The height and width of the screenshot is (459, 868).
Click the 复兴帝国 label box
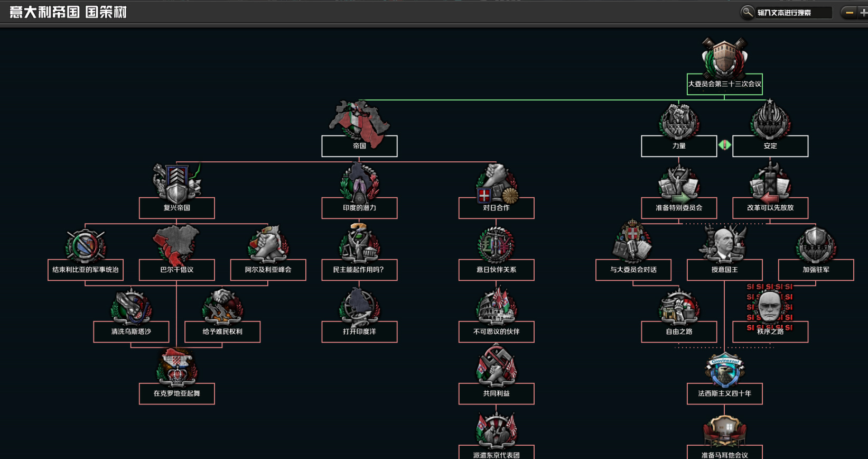pos(176,208)
